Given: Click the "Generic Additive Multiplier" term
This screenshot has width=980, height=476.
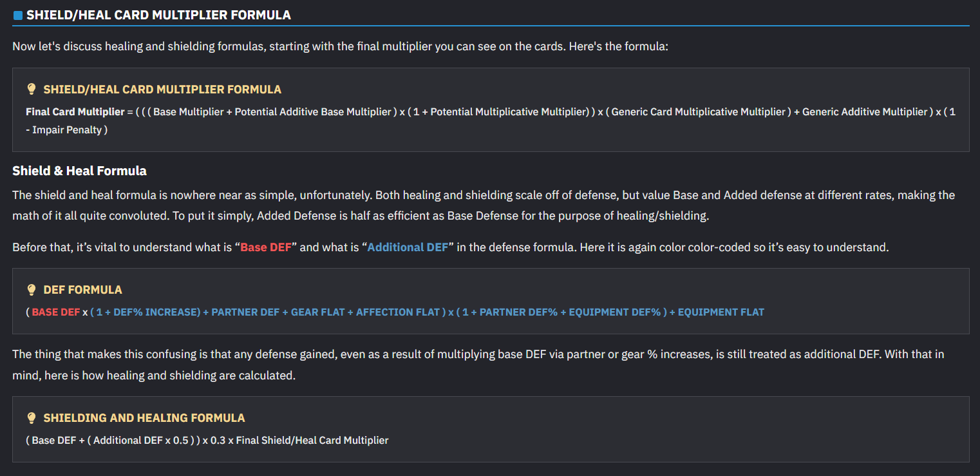Looking at the screenshot, I should [865, 112].
